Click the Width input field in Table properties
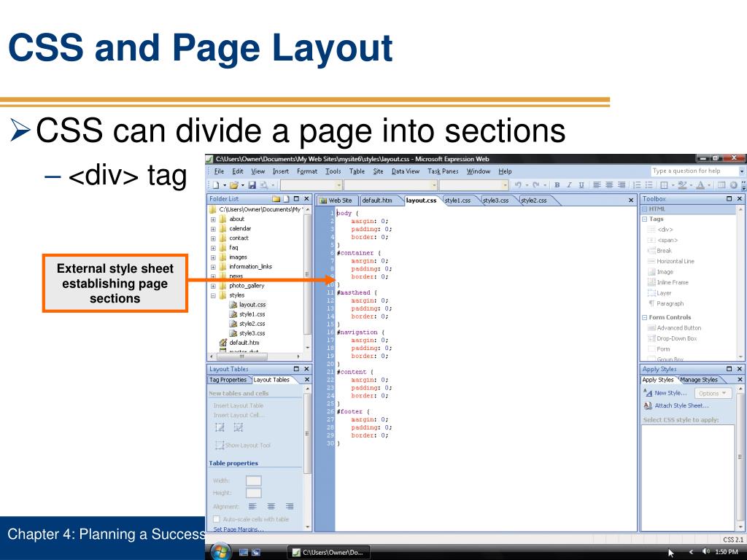The width and height of the screenshot is (747, 560). pyautogui.click(x=253, y=481)
